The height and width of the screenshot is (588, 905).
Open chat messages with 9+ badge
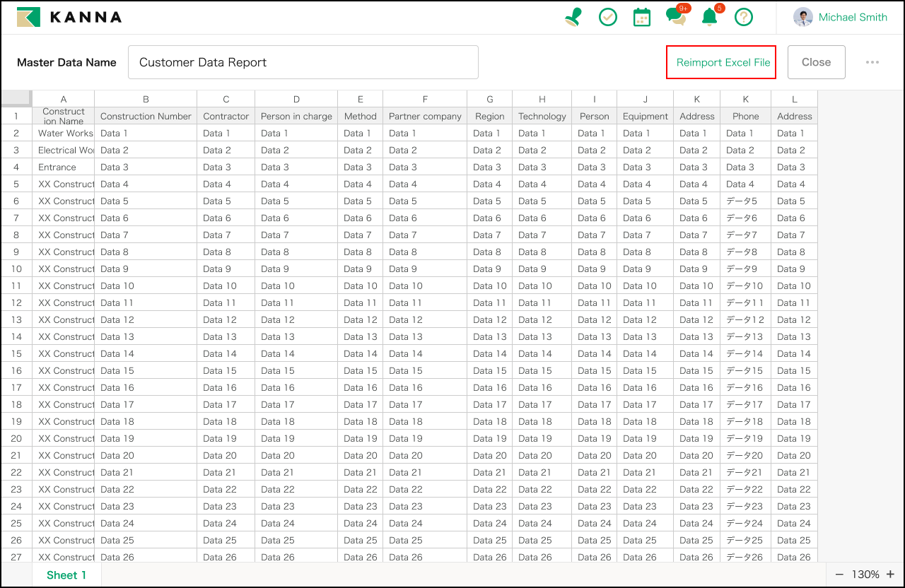[x=676, y=18]
